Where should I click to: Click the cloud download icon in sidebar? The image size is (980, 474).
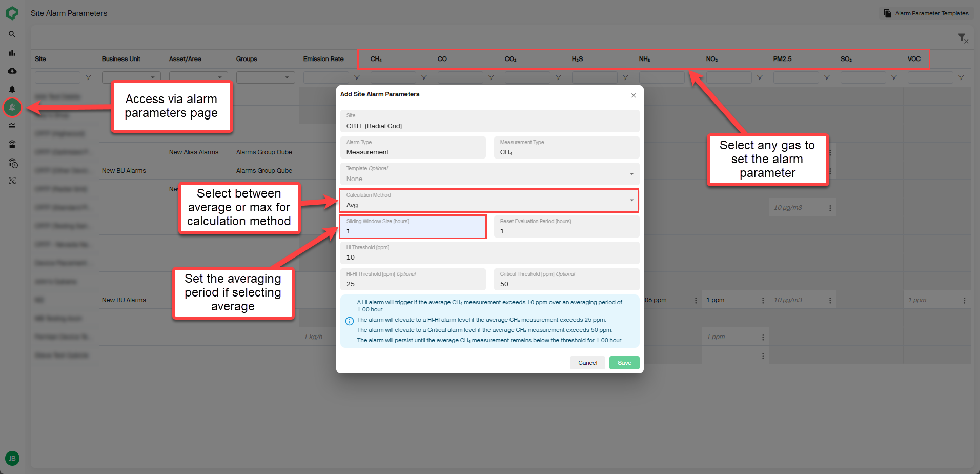[x=12, y=71]
